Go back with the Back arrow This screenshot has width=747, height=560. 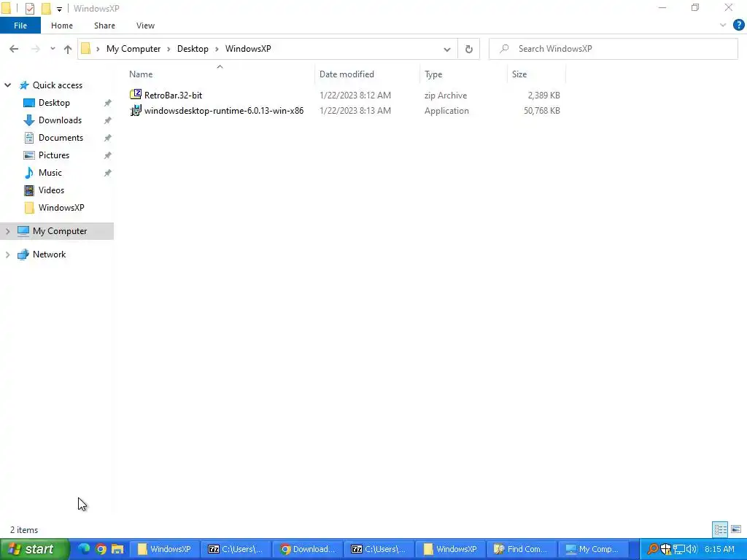[x=14, y=49]
